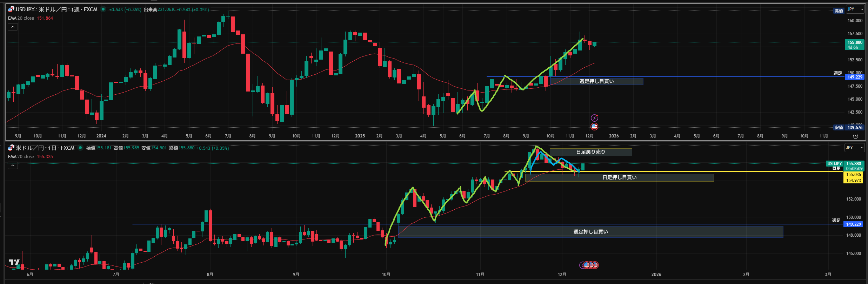Click the TradingView logo on daily chart
This screenshot has width=868, height=284.
pos(14,262)
